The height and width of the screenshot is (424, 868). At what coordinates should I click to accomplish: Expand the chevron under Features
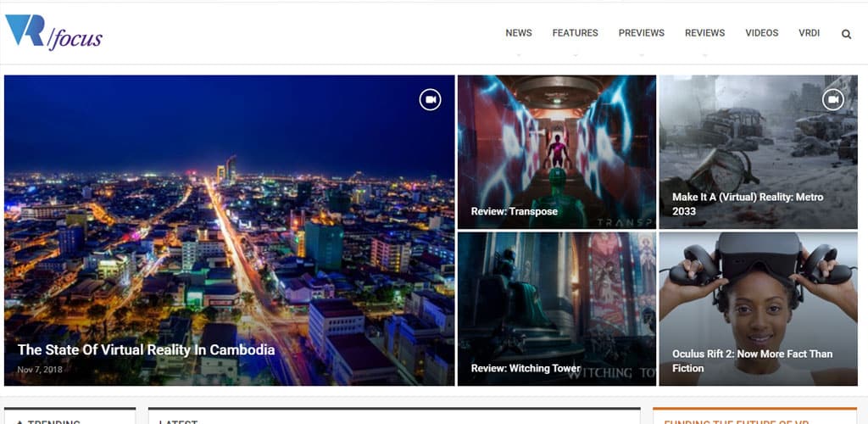pyautogui.click(x=575, y=54)
